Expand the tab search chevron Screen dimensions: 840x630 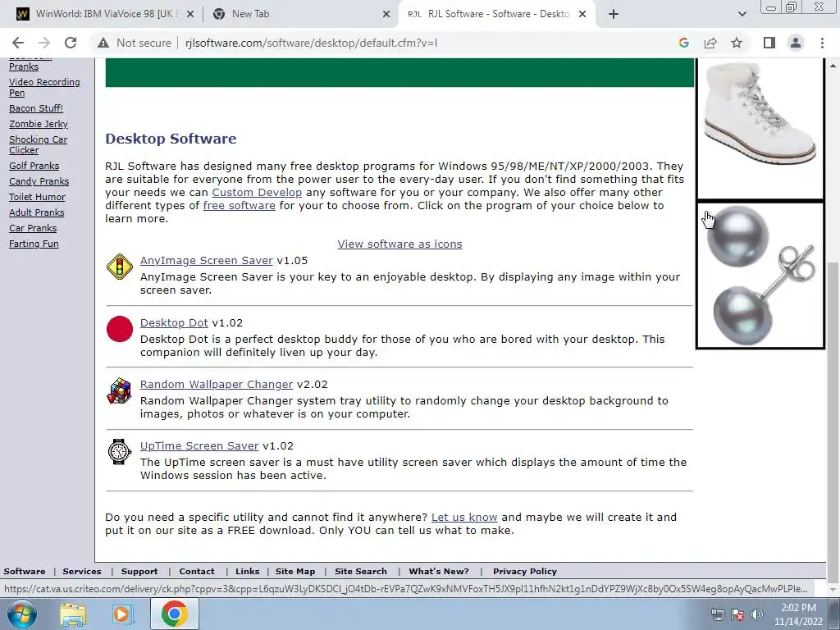point(742,15)
